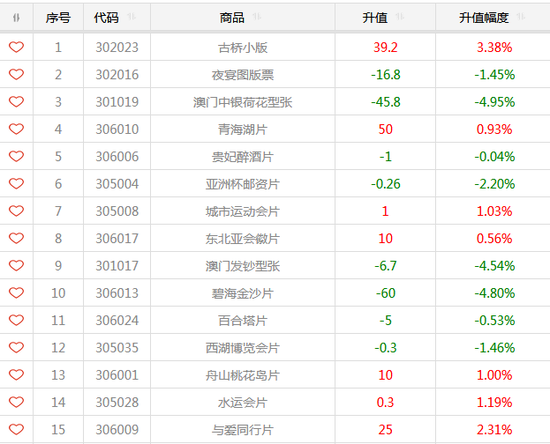Image resolution: width=550 pixels, height=444 pixels.
Task: Open product 夜宴图版票
Action: coord(243,75)
